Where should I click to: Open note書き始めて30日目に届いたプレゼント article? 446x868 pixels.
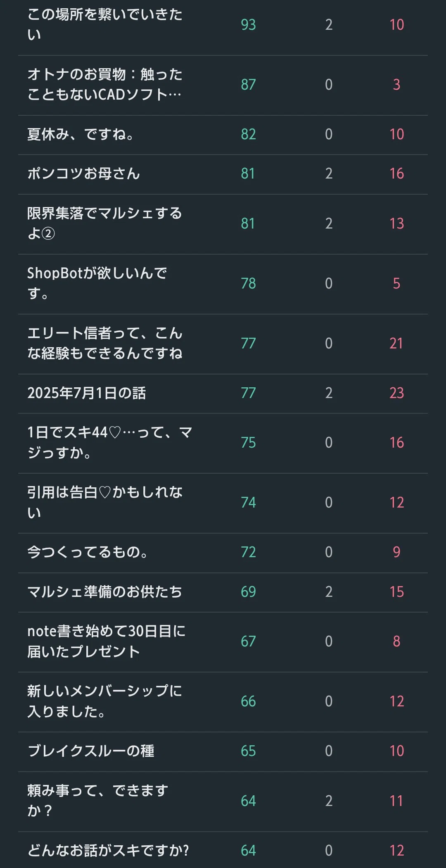tap(107, 641)
